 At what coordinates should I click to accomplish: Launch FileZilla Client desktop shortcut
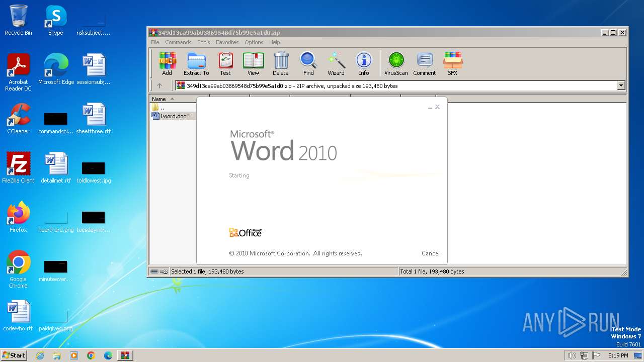18,168
